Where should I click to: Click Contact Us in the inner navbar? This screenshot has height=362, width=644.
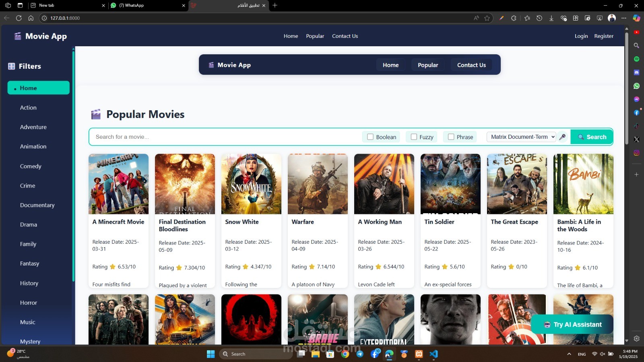pos(471,65)
